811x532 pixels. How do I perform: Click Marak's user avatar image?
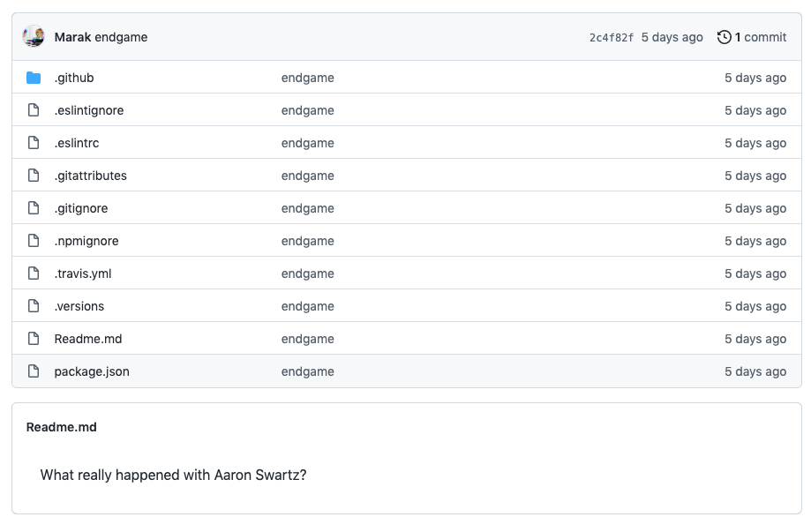click(x=34, y=37)
